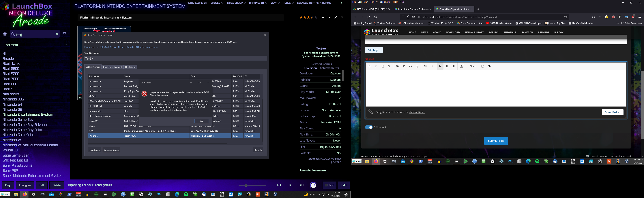The width and height of the screenshot is (644, 198).
Task: Open the font Size dropdown in editor
Action: [x=473, y=66]
